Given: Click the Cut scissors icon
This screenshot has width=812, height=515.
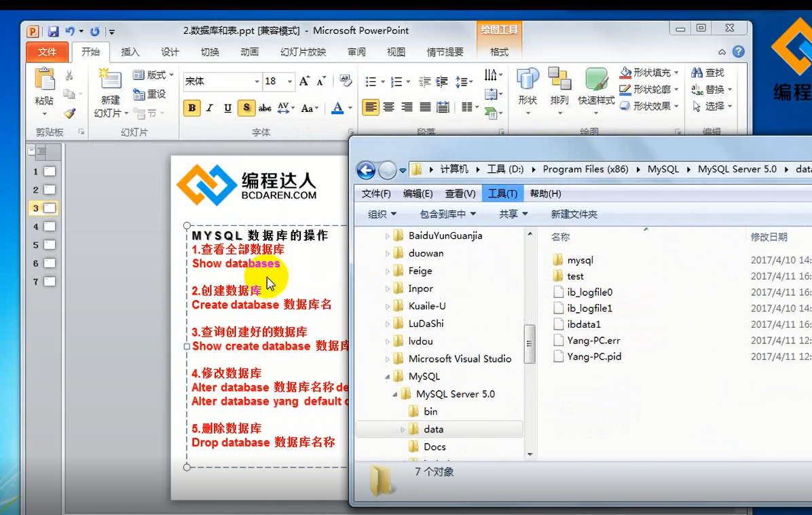Looking at the screenshot, I should click(69, 75).
